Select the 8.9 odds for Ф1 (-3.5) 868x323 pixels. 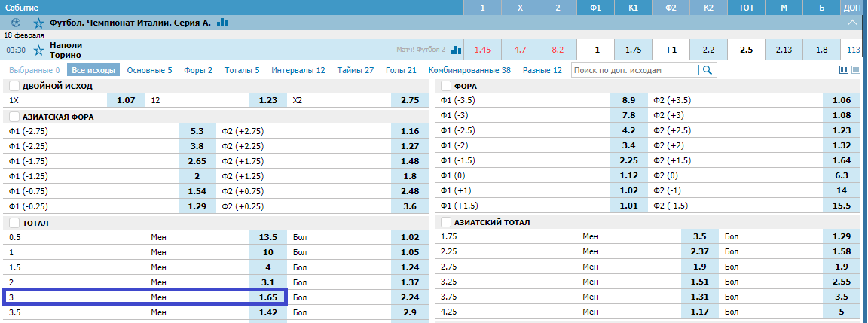pos(629,100)
